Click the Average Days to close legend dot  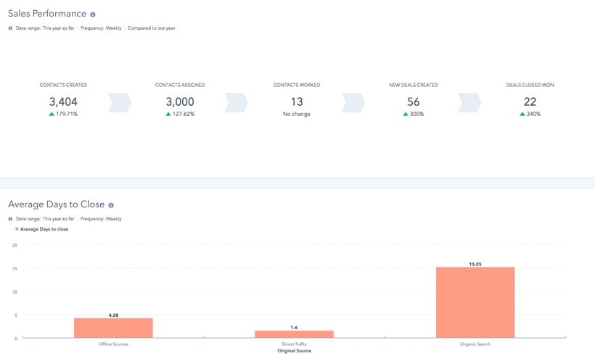click(x=17, y=228)
